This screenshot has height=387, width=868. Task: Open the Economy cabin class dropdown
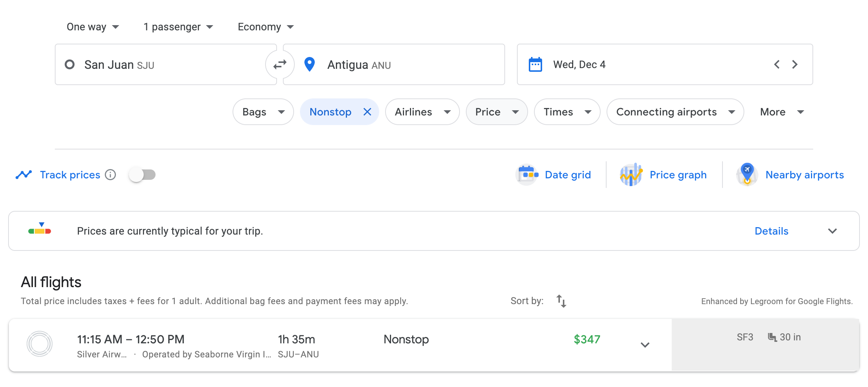[x=266, y=27]
